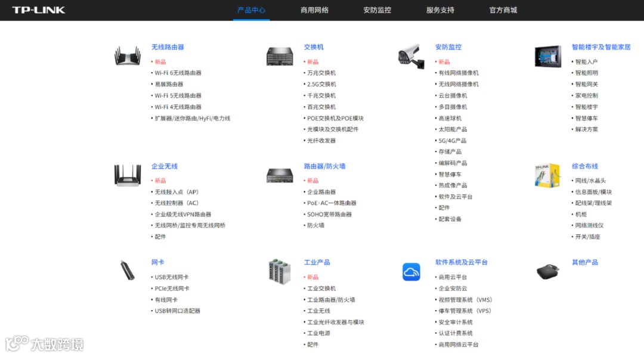Select 2.5G交换机

tap(321, 84)
